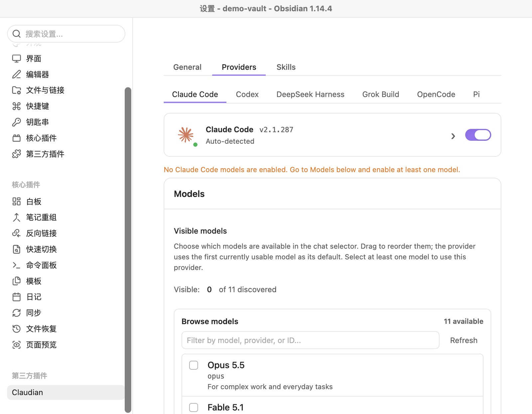Check the Opus 5.5 model checkbox
The image size is (532, 414).
coord(194,365)
